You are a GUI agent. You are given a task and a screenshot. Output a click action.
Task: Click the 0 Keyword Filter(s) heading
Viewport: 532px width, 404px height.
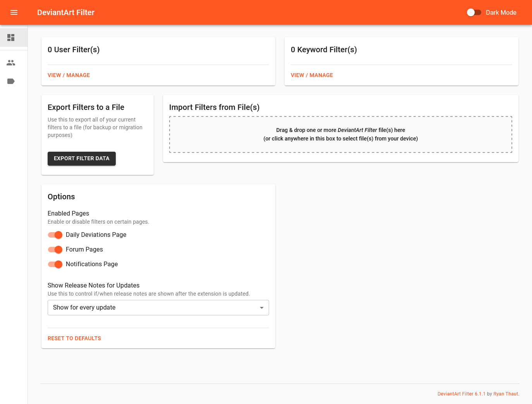click(324, 50)
